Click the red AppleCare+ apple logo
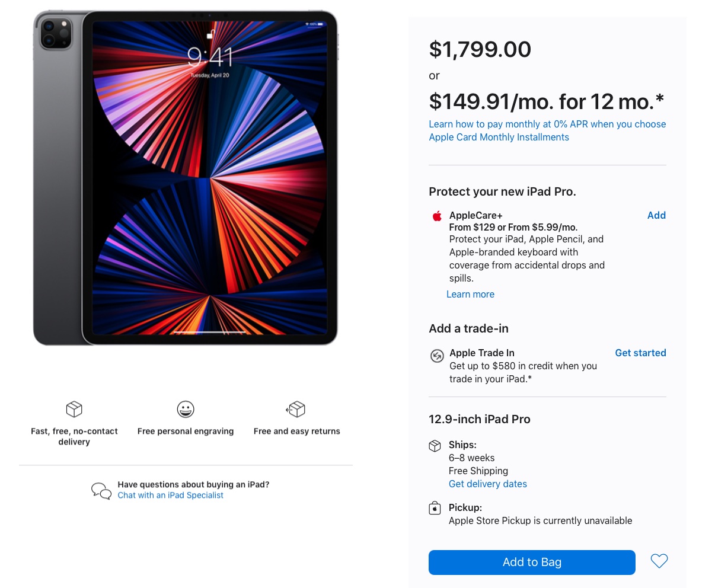This screenshot has height=588, width=715. (437, 216)
